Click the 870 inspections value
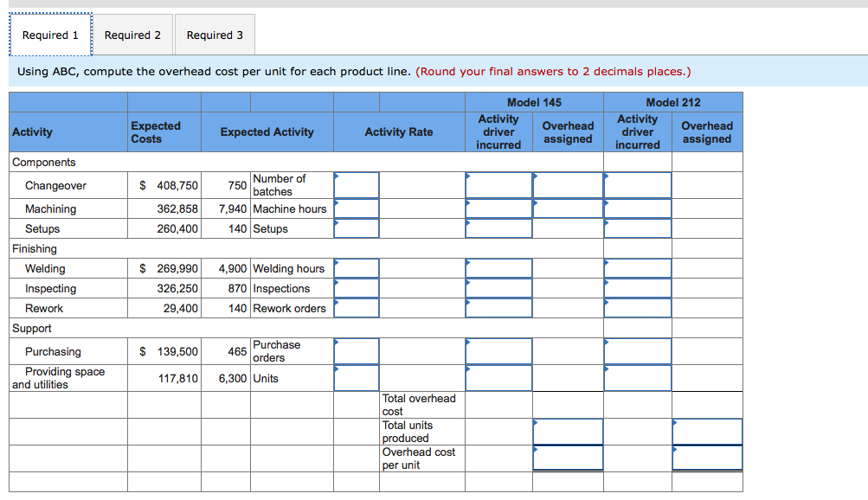Screen dimensions: 868x500 pos(237,288)
